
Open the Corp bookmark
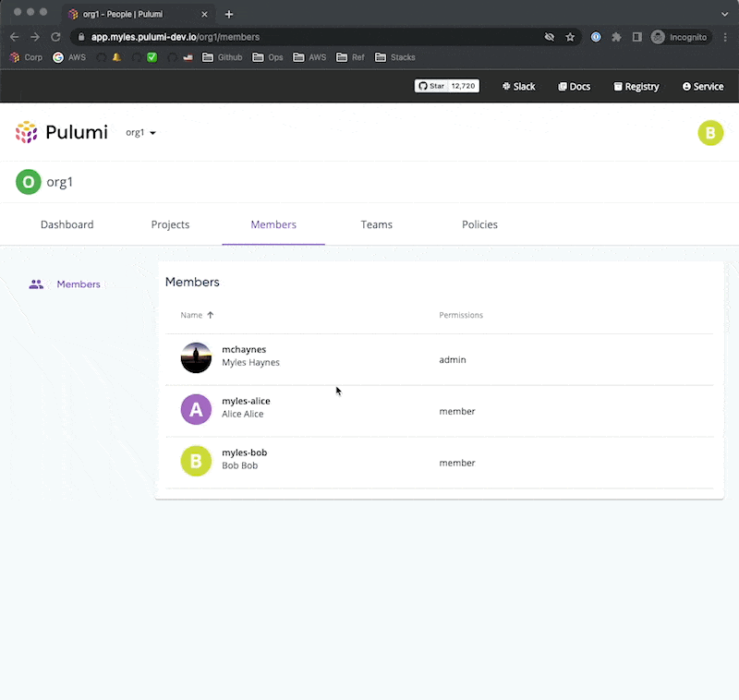click(27, 57)
